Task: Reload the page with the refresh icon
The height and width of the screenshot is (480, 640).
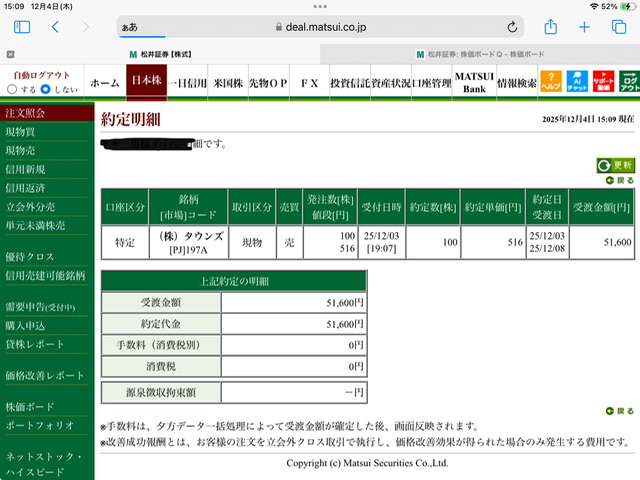Action: pyautogui.click(x=512, y=27)
